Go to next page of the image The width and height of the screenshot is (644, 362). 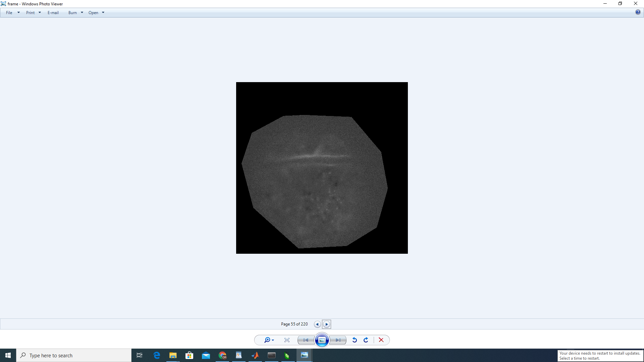coord(327,324)
